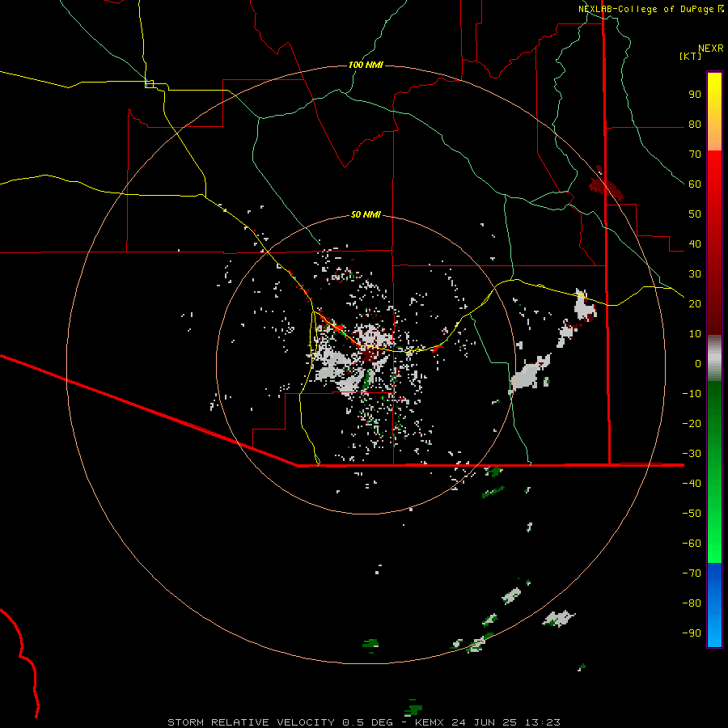The image size is (728, 728).
Task: Click the 100 NMI range ring label
Action: 366,65
